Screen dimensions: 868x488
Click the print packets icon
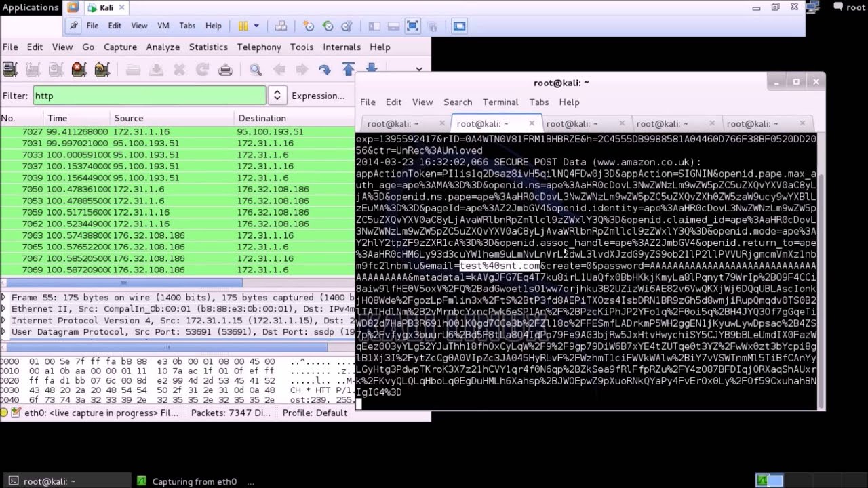point(225,69)
